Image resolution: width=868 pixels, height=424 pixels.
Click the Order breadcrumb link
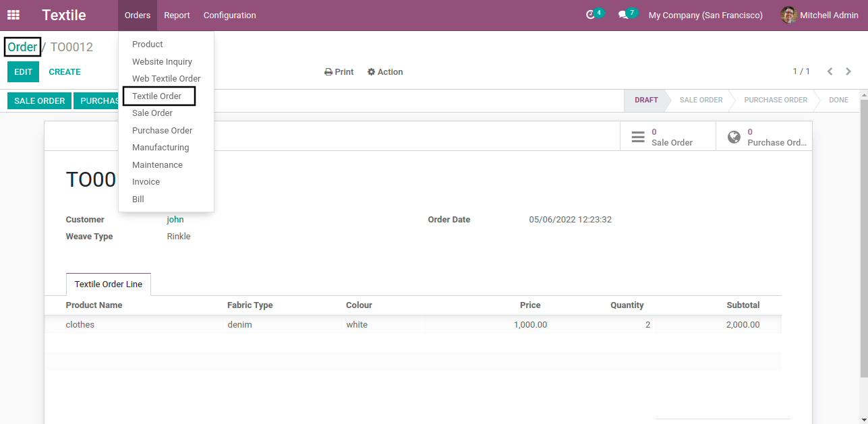(x=22, y=47)
